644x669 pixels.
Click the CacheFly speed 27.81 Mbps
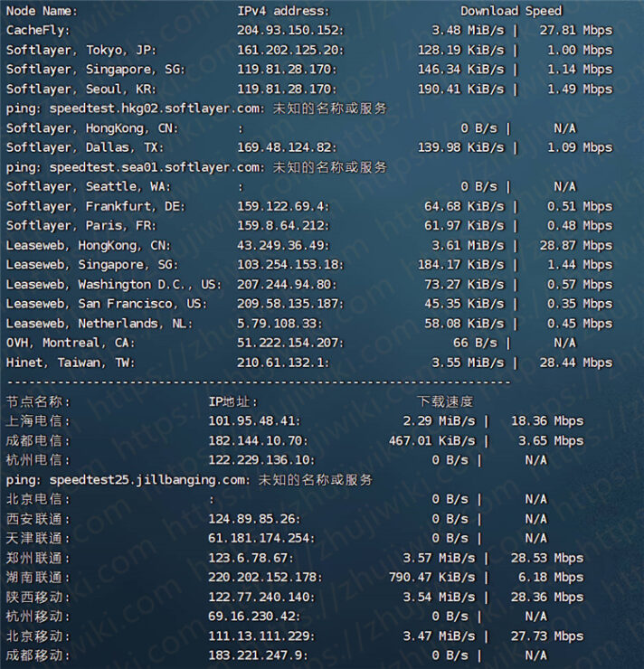pyautogui.click(x=576, y=31)
